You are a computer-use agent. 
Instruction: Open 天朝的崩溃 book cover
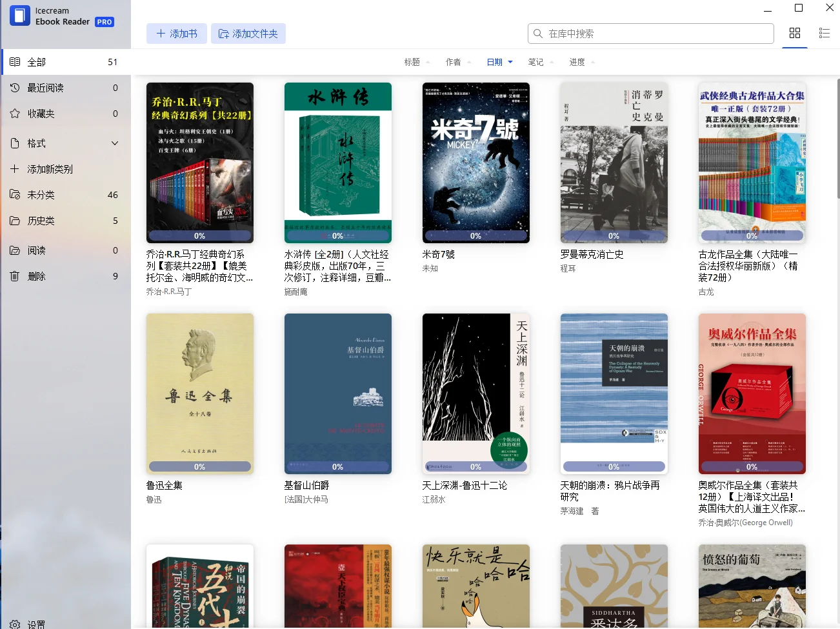614,394
